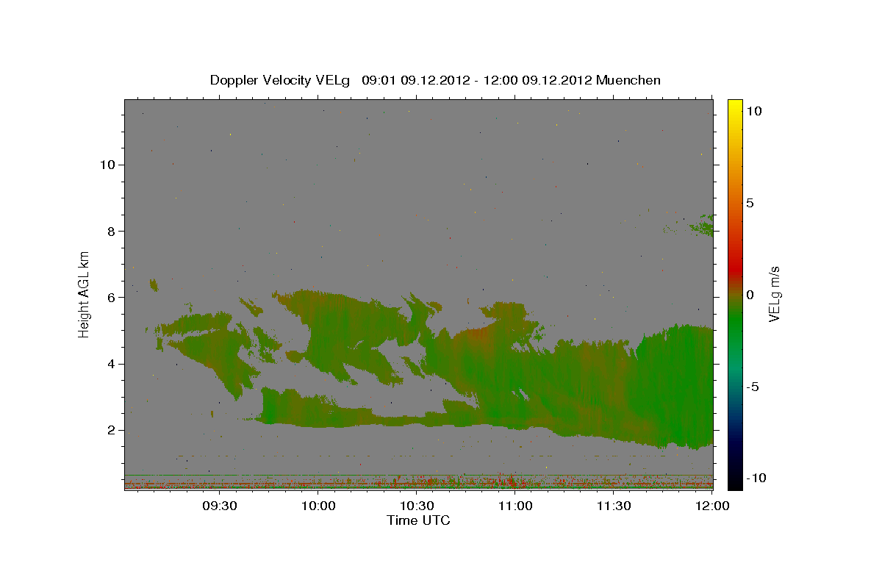
Task: Click the 11:30 time tick label
Action: 614,506
